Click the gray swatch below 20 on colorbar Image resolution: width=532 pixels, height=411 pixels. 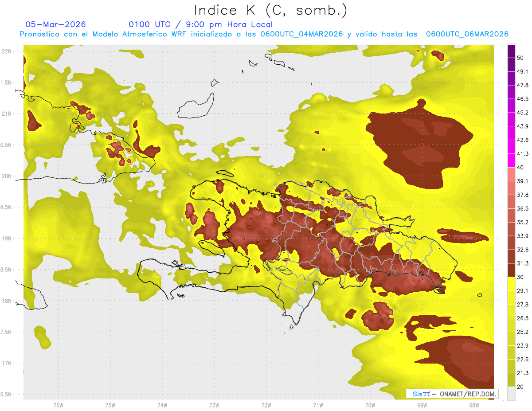(511, 394)
